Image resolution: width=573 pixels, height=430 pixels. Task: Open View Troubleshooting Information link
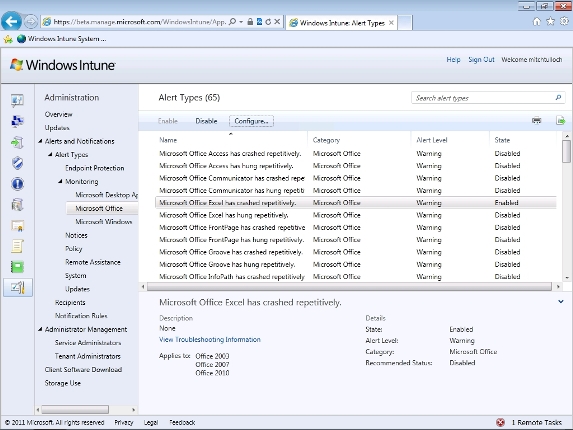[210, 339]
